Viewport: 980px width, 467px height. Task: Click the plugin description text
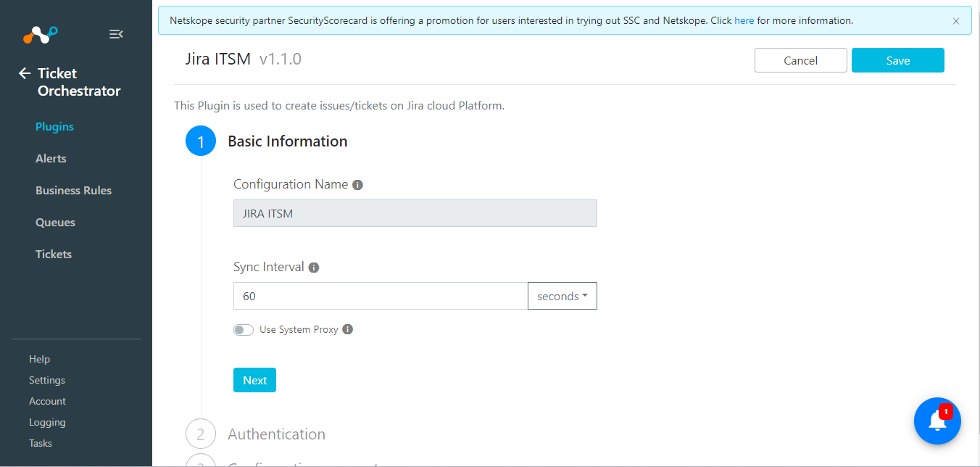tap(339, 106)
